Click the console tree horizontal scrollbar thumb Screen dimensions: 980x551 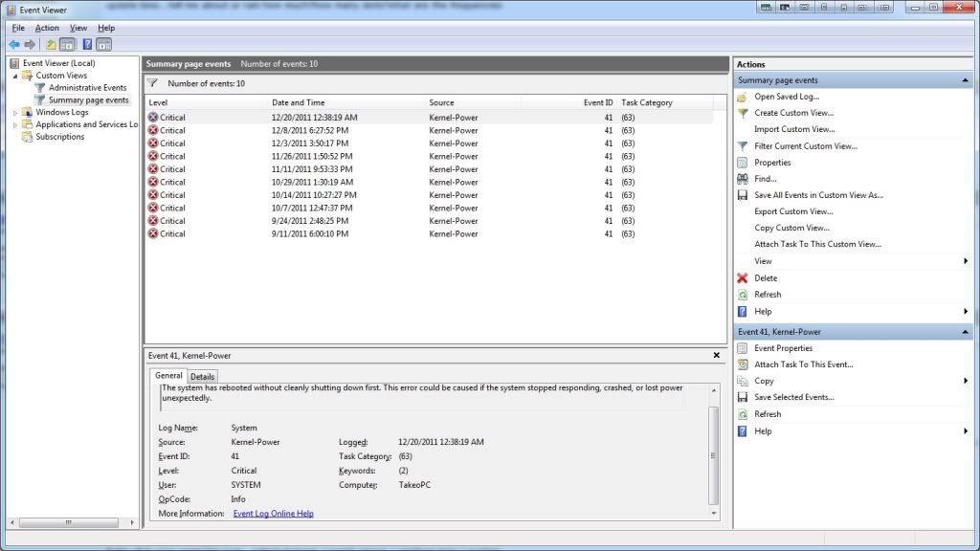[68, 522]
